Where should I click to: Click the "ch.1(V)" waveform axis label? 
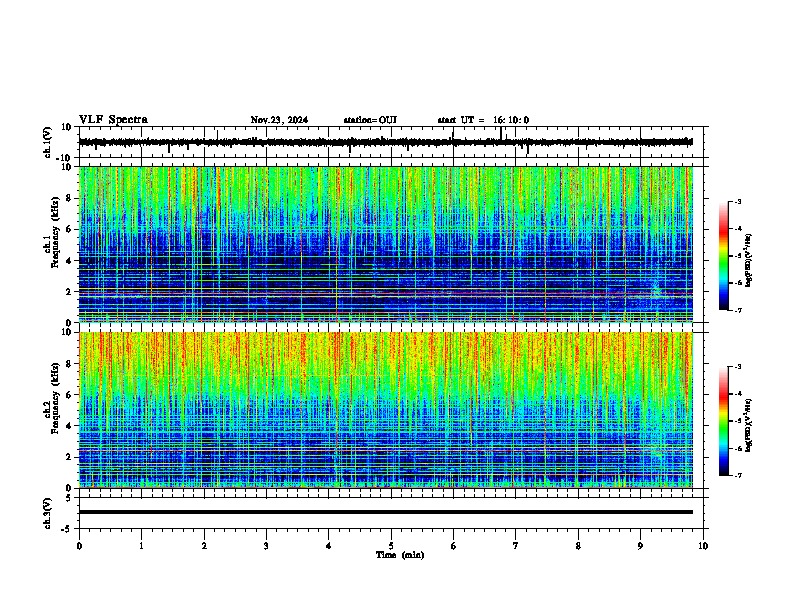(48, 142)
